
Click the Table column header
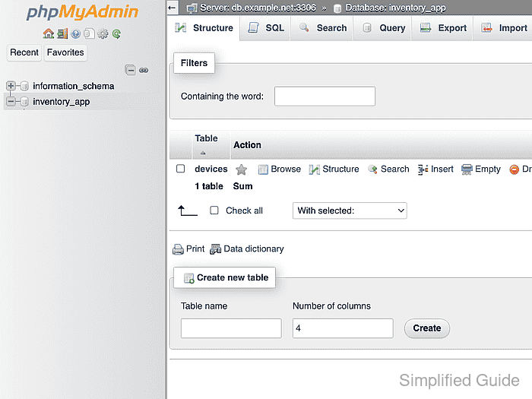click(x=206, y=138)
